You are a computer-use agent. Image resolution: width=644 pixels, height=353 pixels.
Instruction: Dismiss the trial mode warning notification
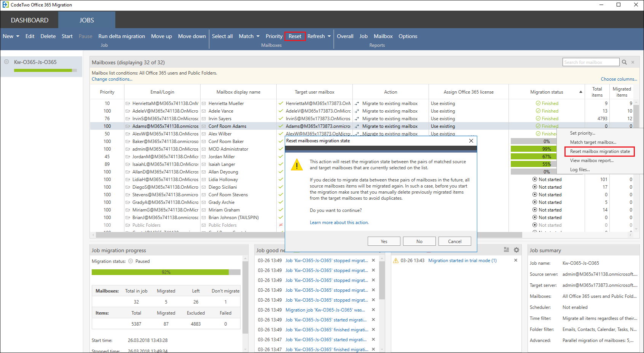coord(516,260)
